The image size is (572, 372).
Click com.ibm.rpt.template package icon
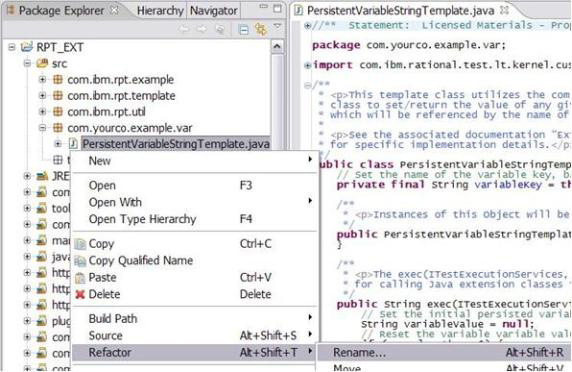(x=58, y=96)
